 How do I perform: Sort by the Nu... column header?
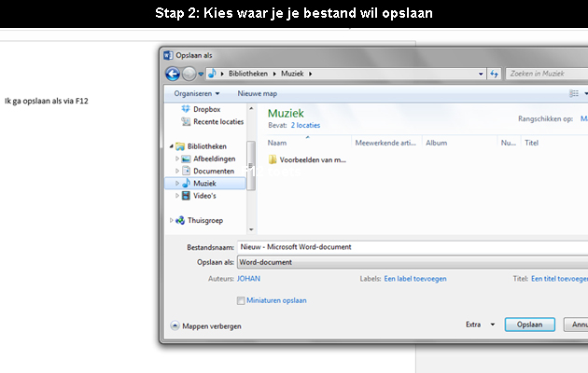tap(509, 143)
